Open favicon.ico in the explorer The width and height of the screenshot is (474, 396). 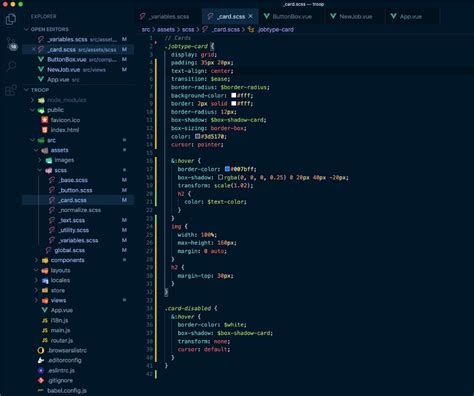click(78, 120)
